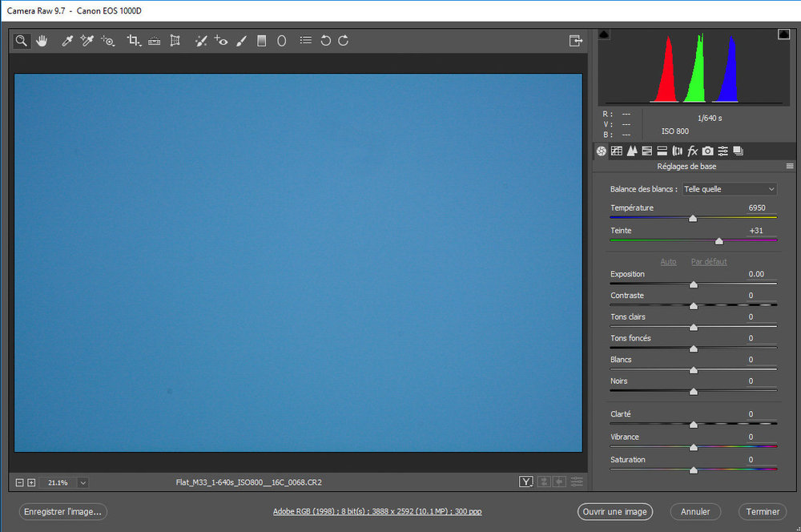The height and width of the screenshot is (532, 801).
Task: Switch to the Tone Curve tab
Action: click(617, 151)
